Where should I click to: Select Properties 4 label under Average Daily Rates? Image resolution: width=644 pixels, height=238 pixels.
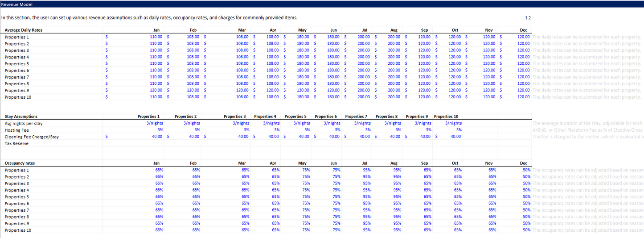pos(17,57)
